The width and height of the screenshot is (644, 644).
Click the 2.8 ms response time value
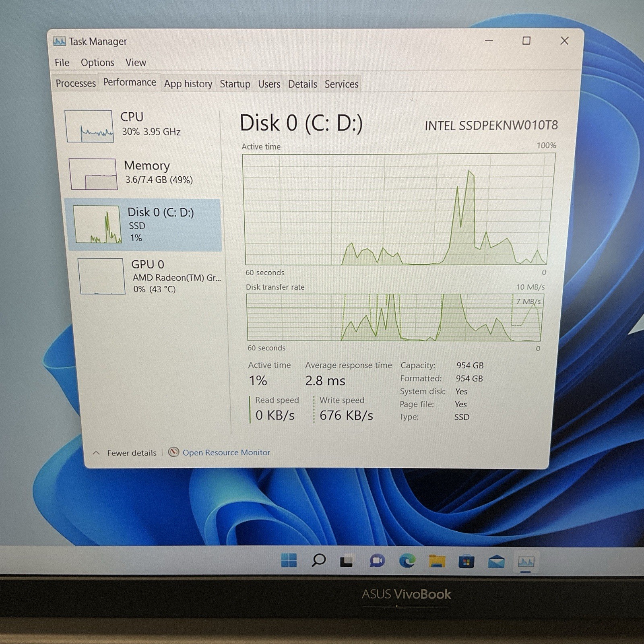point(325,381)
